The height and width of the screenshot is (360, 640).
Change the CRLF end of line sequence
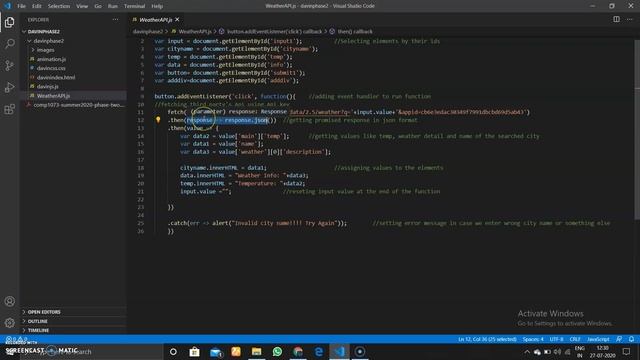pos(575,339)
